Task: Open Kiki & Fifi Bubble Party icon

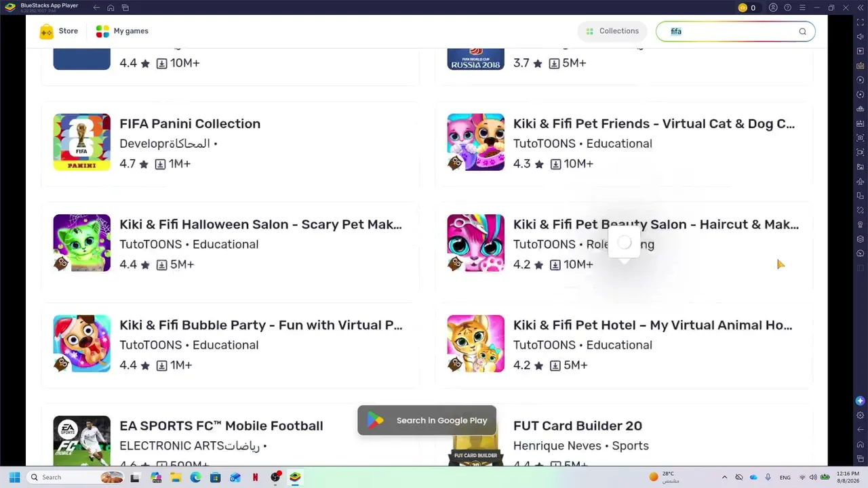Action: coord(82,344)
